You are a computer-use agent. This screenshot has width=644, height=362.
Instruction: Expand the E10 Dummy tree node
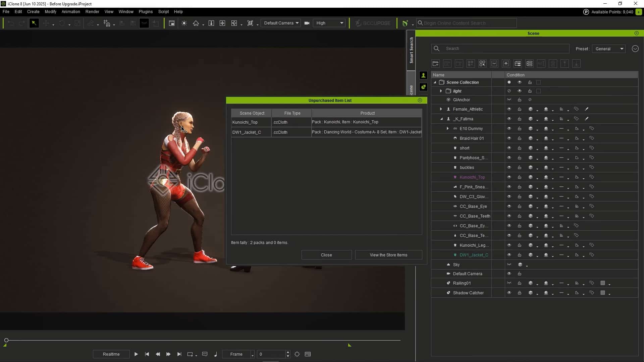click(447, 128)
